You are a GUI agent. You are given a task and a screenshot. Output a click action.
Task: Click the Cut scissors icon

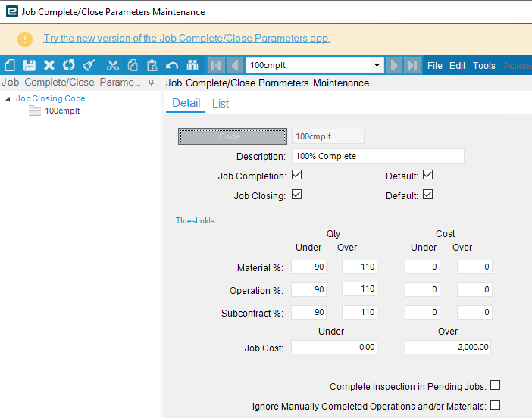click(x=113, y=65)
